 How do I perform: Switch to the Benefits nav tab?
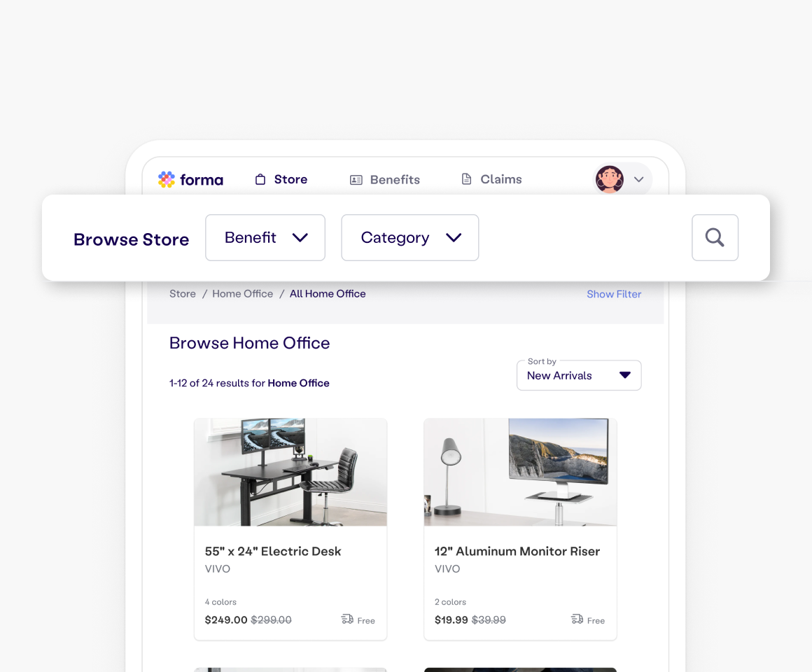[385, 180]
